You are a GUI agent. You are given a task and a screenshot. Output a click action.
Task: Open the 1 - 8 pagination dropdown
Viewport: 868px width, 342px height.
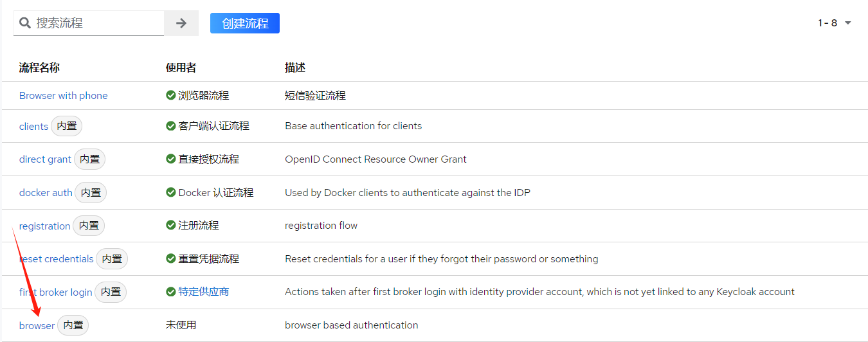pos(835,23)
